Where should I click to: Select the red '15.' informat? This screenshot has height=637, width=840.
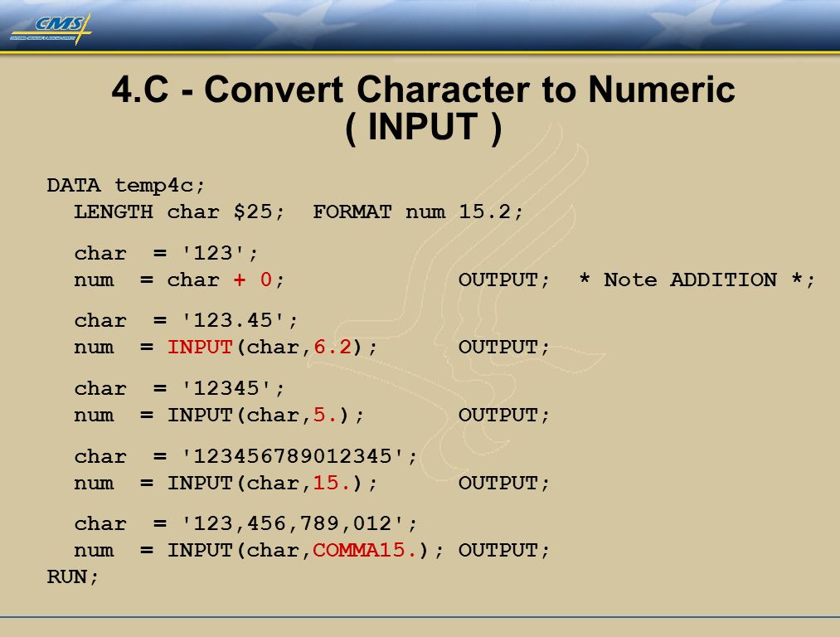333,483
